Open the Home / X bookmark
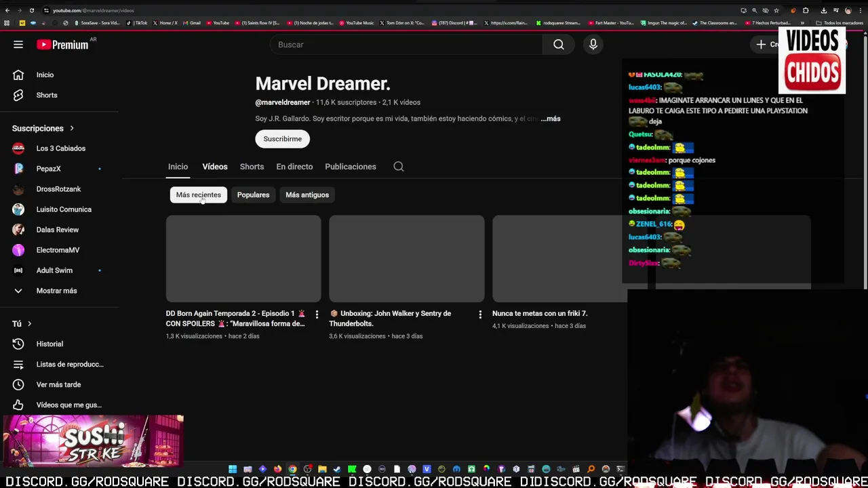 165,23
